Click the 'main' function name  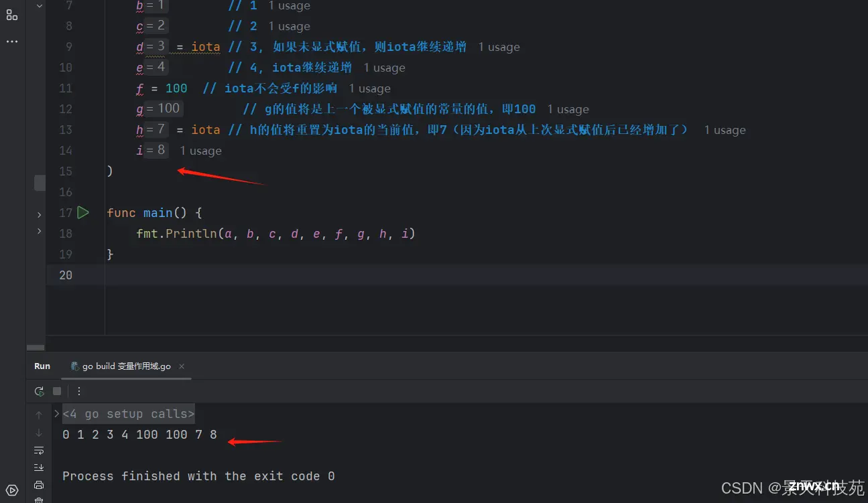pyautogui.click(x=158, y=213)
